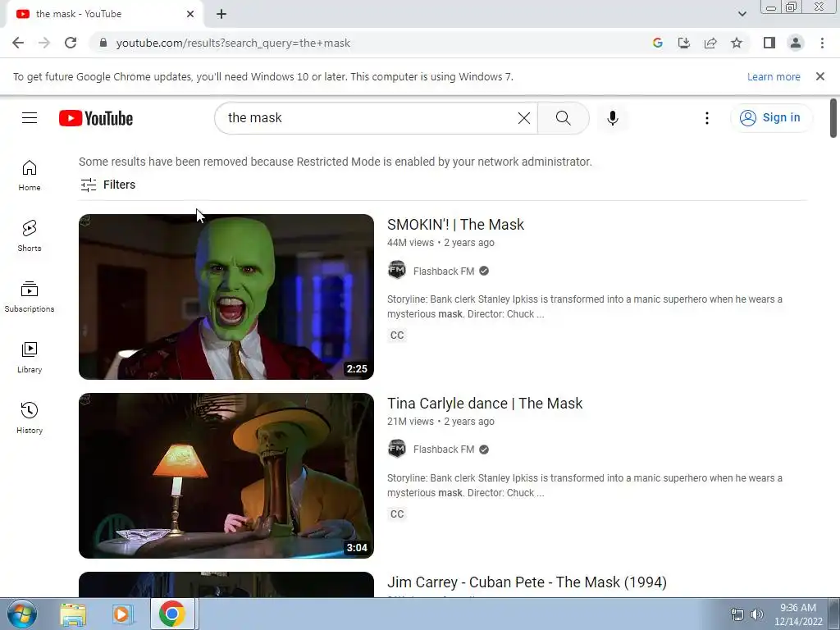Reload the page with the refresh icon
The height and width of the screenshot is (630, 840).
pyautogui.click(x=71, y=43)
